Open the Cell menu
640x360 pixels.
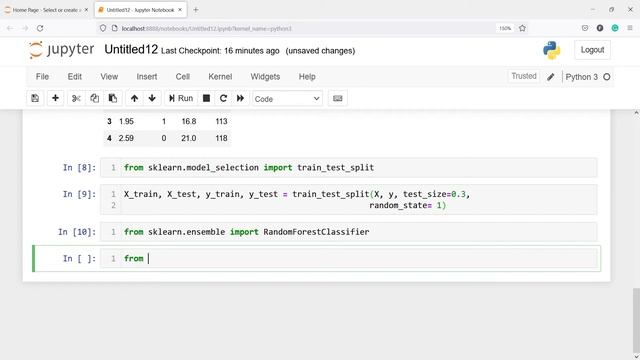[182, 77]
